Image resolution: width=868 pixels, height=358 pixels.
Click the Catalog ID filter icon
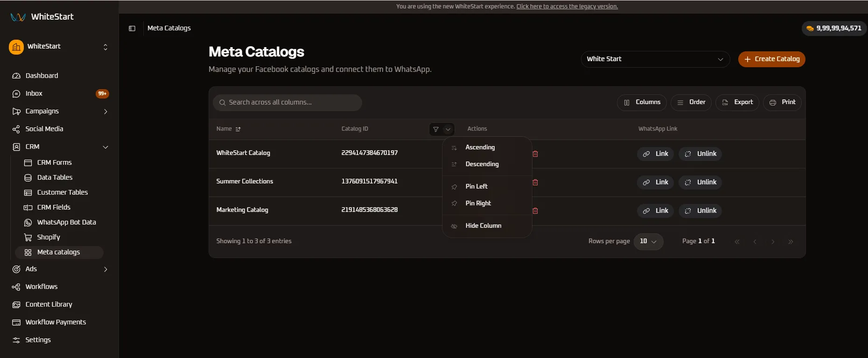pos(436,129)
